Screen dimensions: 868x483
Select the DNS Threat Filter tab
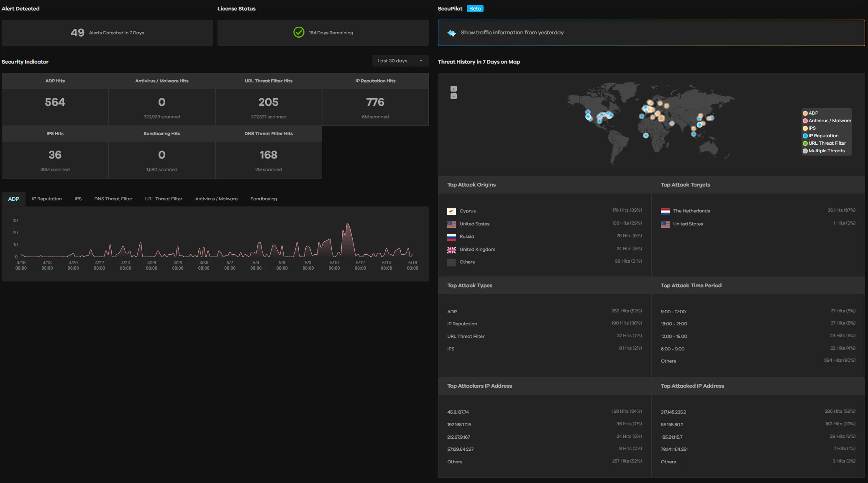click(113, 199)
